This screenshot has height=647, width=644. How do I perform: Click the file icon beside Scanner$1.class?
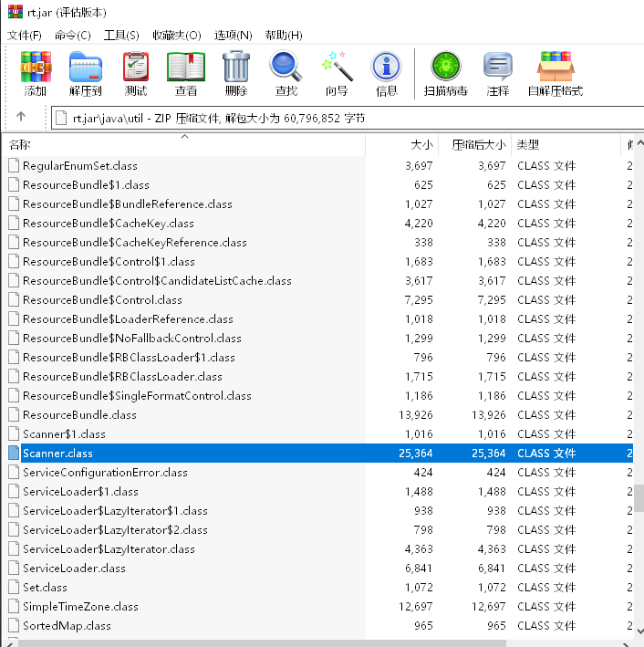click(x=14, y=434)
